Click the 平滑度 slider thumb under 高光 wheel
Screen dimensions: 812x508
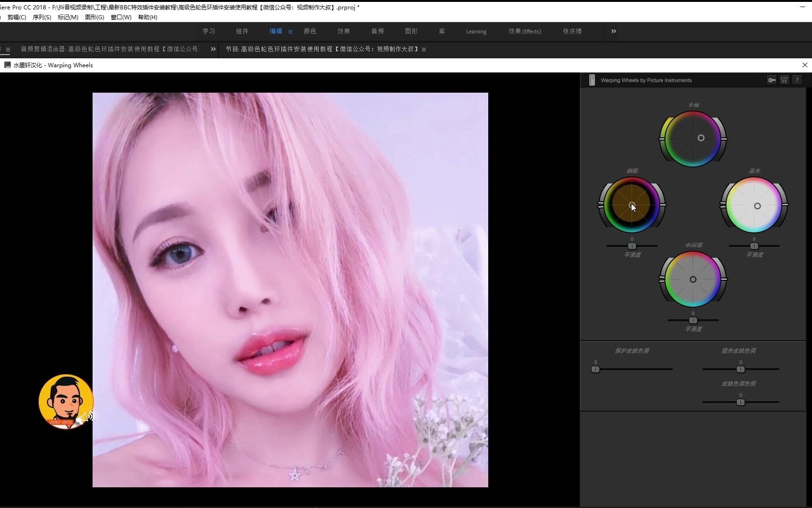[x=754, y=246]
